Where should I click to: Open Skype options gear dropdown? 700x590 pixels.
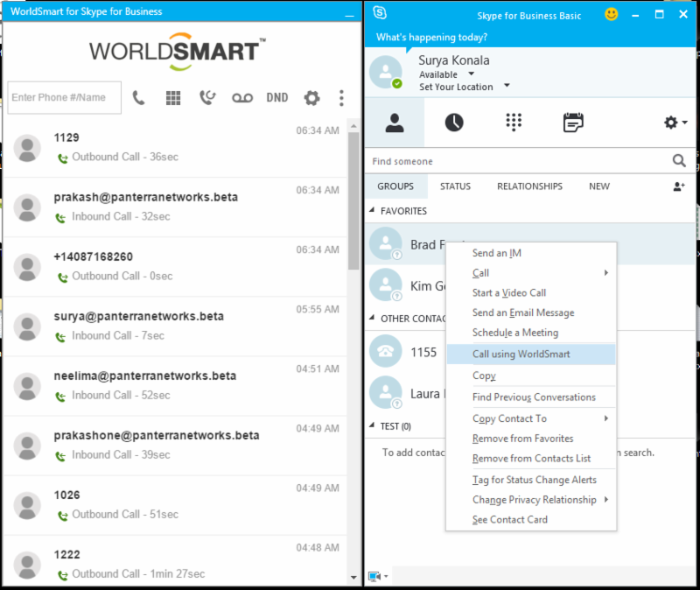click(x=675, y=123)
